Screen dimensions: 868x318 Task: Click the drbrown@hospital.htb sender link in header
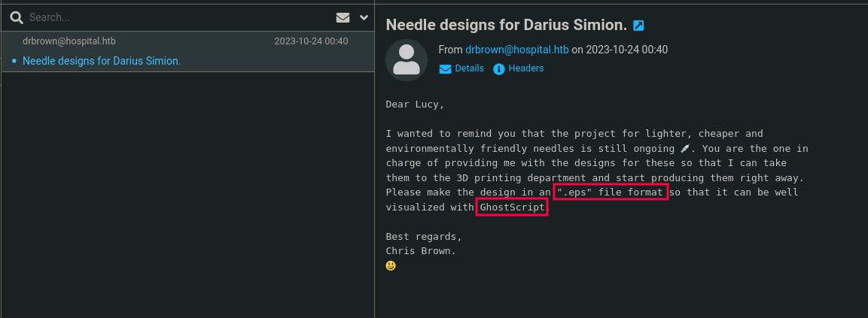pyautogui.click(x=516, y=50)
